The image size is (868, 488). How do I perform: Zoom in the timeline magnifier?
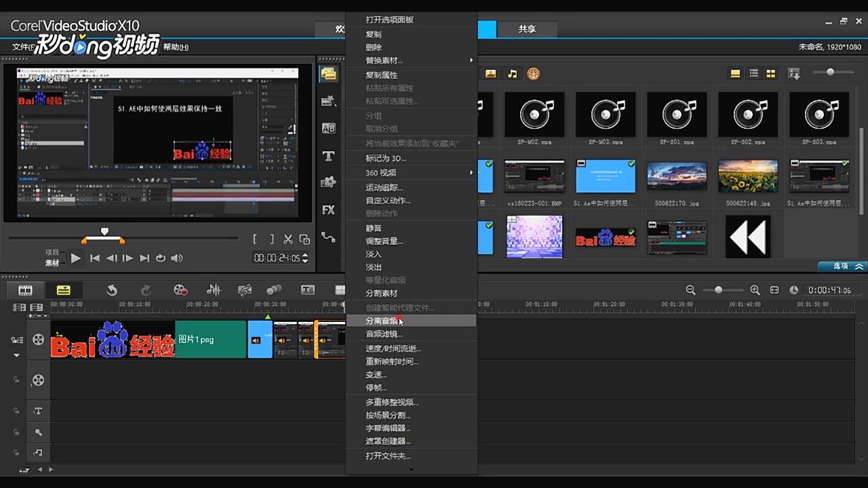[755, 290]
